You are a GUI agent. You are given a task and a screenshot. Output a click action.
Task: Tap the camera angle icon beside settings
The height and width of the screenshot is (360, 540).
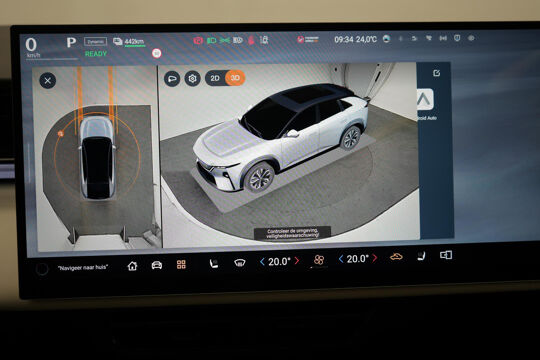(x=172, y=79)
